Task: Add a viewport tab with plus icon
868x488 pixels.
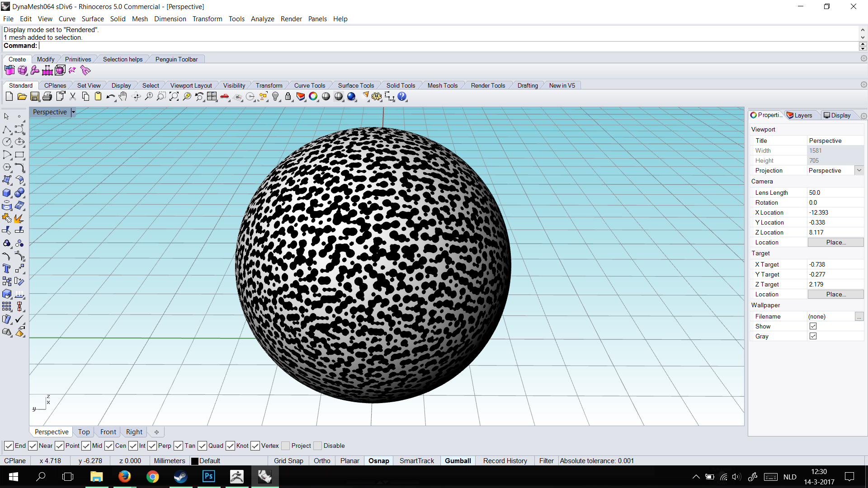Action: [x=156, y=432]
